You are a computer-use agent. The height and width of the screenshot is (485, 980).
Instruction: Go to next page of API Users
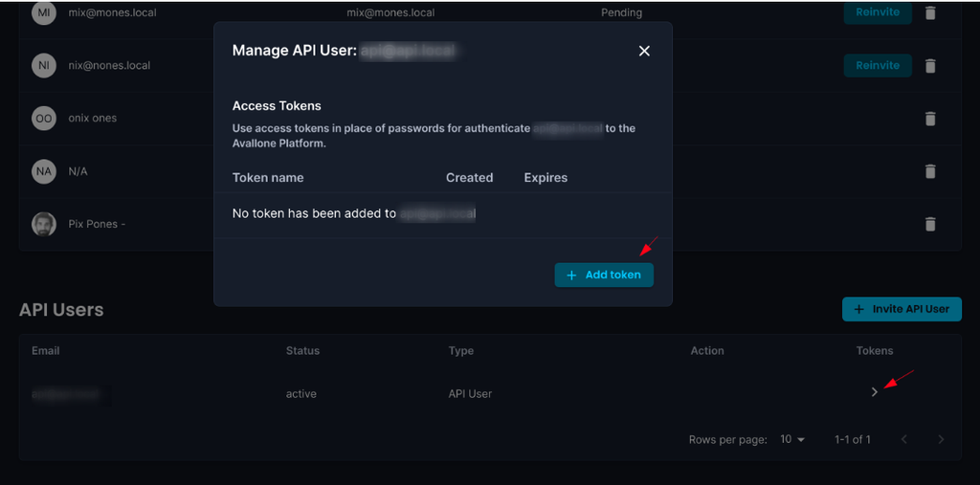pyautogui.click(x=941, y=439)
